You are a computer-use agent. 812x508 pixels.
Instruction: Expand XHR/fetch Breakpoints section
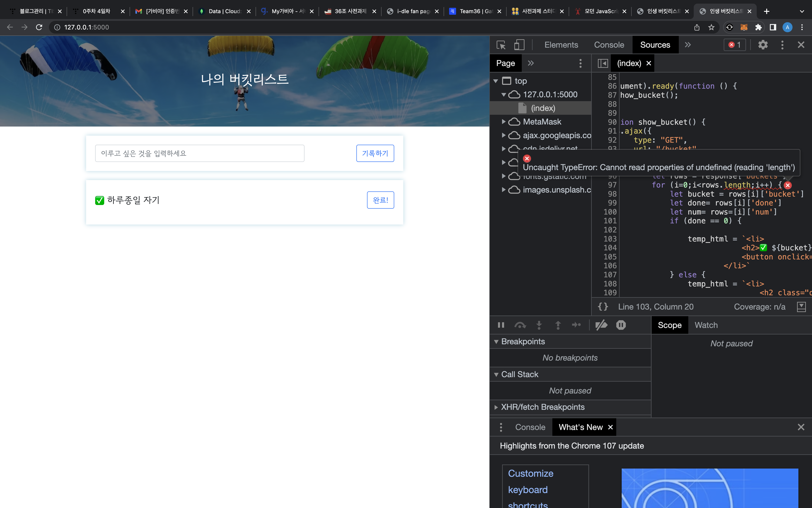coord(496,407)
